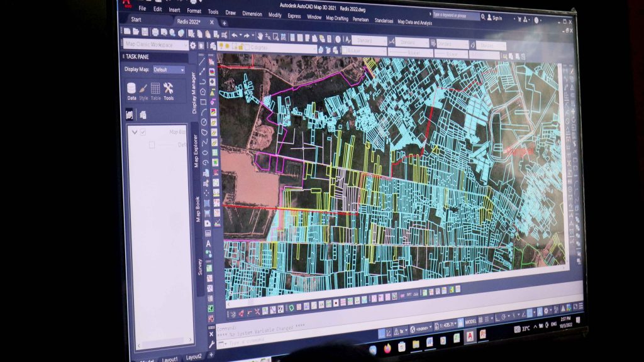Click the Save icon in the toolbar
Viewport: 644px width, 362px height.
(x=145, y=31)
